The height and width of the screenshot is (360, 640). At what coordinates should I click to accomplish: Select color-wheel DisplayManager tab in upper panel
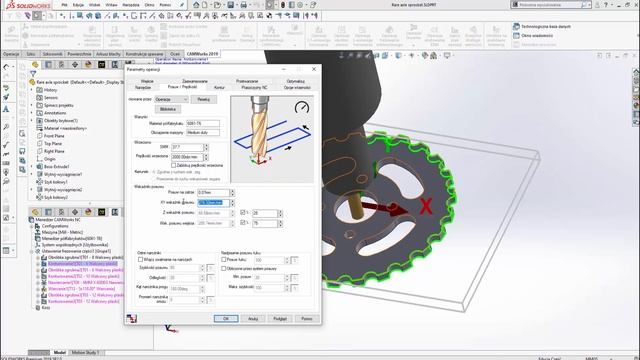pyautogui.click(x=88, y=64)
